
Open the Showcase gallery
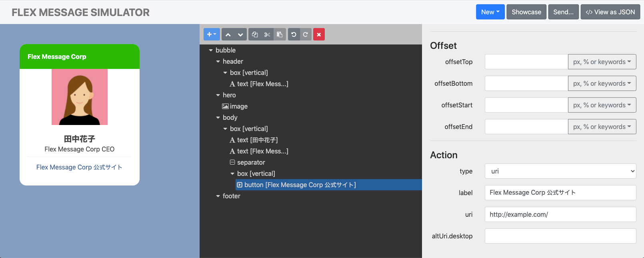526,12
